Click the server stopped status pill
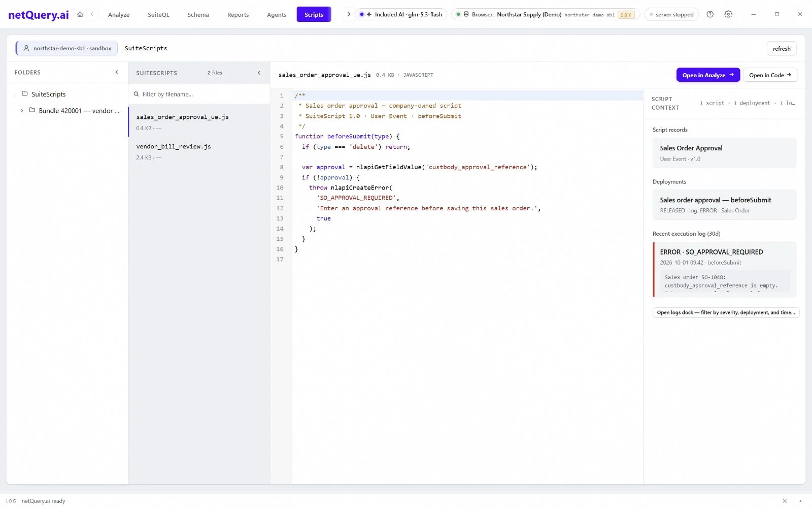The width and height of the screenshot is (812, 508). click(x=671, y=14)
